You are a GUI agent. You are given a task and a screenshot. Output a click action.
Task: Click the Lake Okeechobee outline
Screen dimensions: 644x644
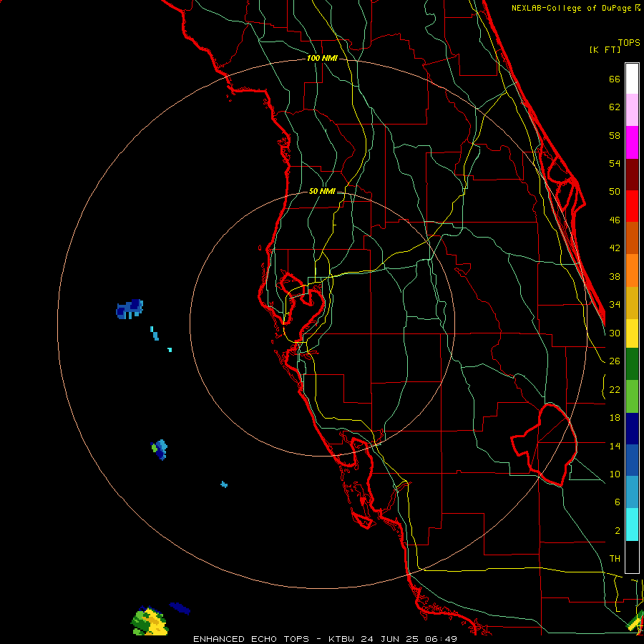click(x=545, y=445)
